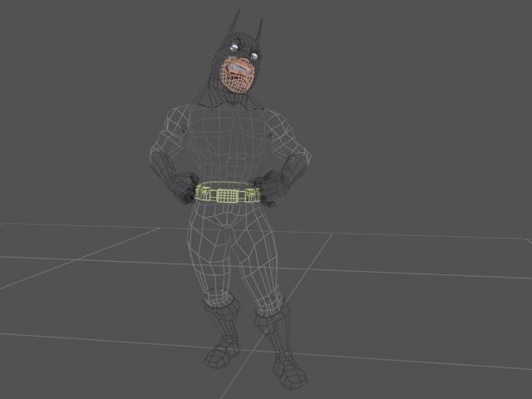This screenshot has width=532, height=399.
Task: Pick the character's right glossy eye sphere
Action: (x=234, y=47)
